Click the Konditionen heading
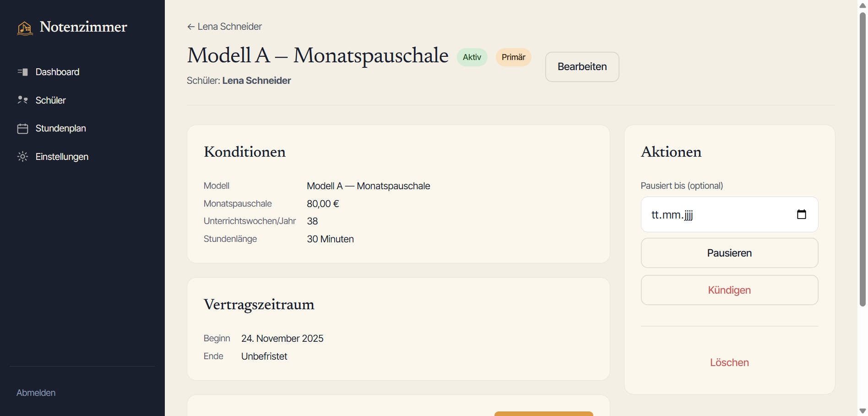 [x=244, y=152]
